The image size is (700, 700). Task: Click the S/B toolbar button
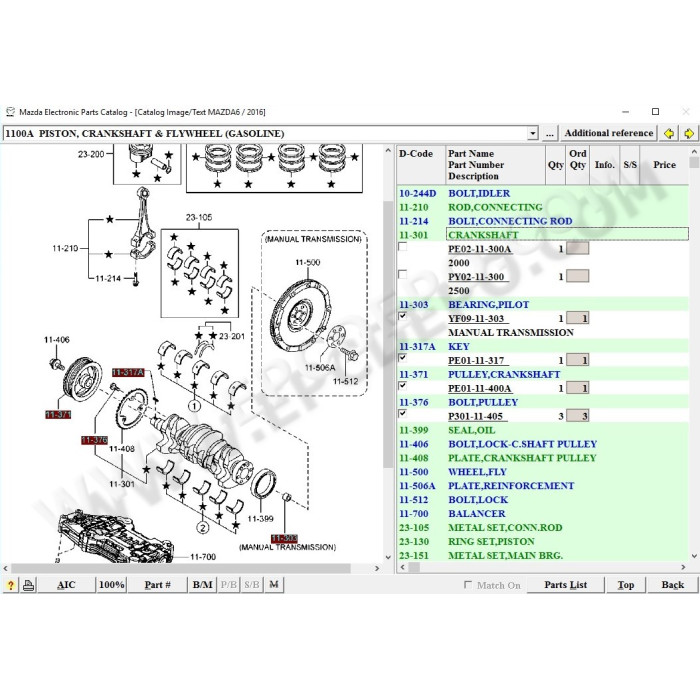pyautogui.click(x=251, y=585)
